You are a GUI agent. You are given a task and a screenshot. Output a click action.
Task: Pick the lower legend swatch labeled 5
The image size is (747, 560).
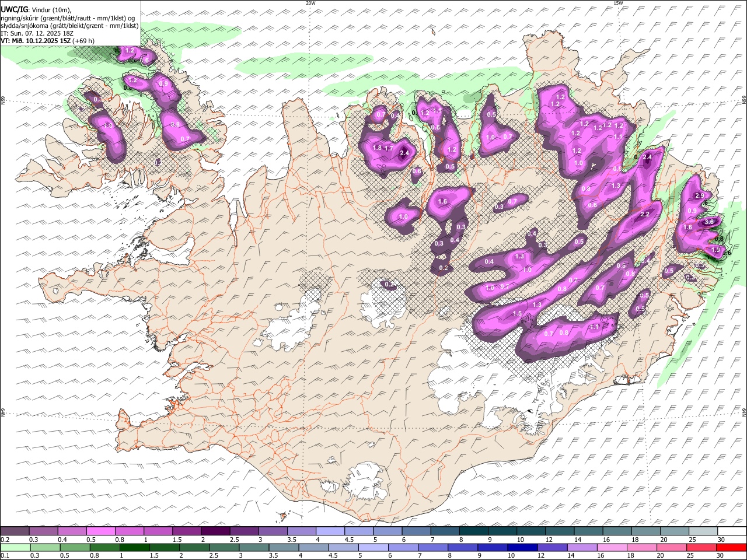point(373,547)
